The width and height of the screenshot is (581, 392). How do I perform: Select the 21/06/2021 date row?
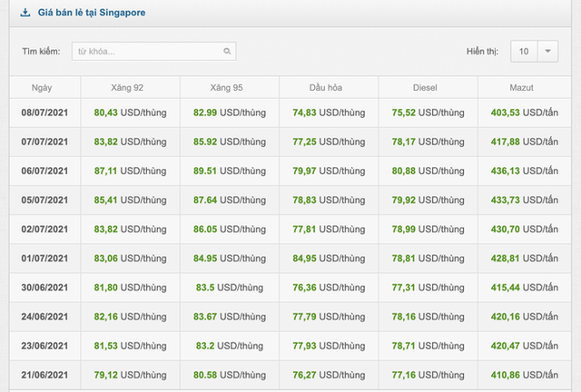coord(290,375)
